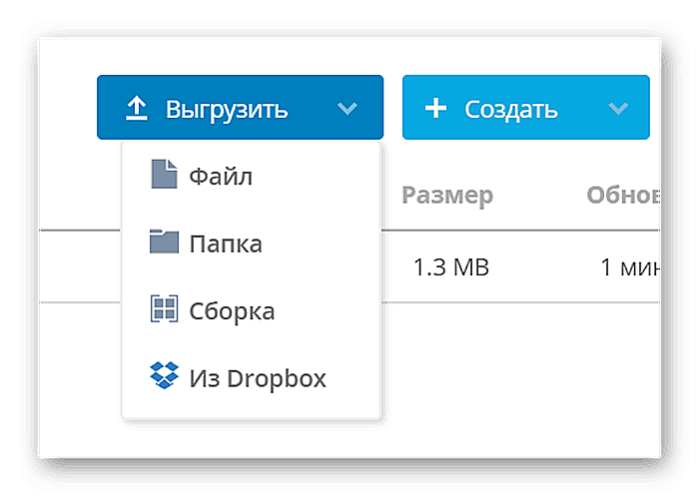699x496 pixels.
Task: Expand the Выгрузить dropdown chevron
Action: coord(347,108)
